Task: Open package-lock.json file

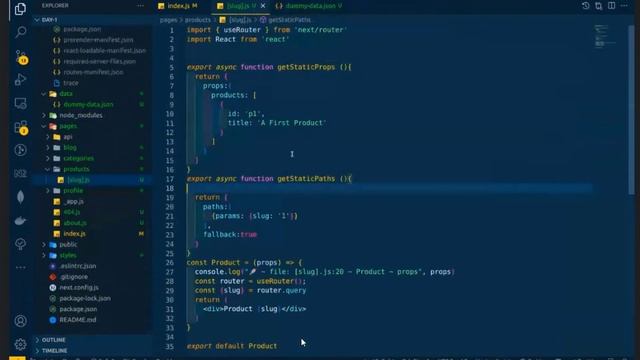Action: tap(85, 298)
